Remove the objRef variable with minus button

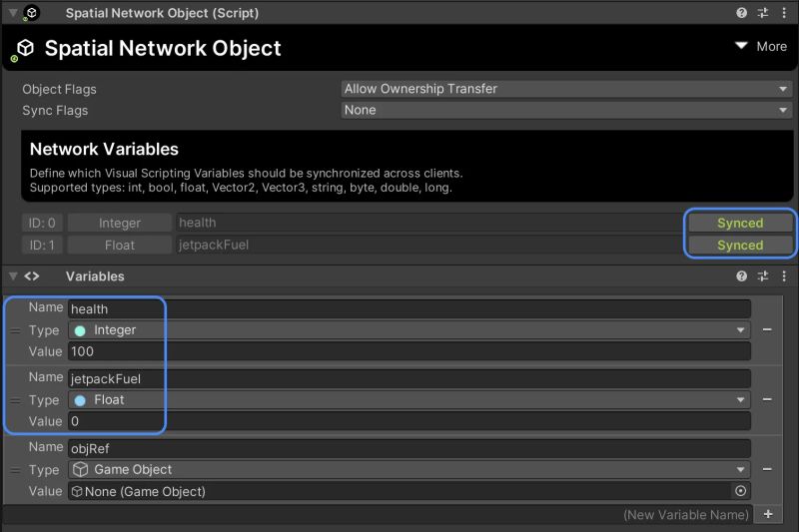point(767,469)
